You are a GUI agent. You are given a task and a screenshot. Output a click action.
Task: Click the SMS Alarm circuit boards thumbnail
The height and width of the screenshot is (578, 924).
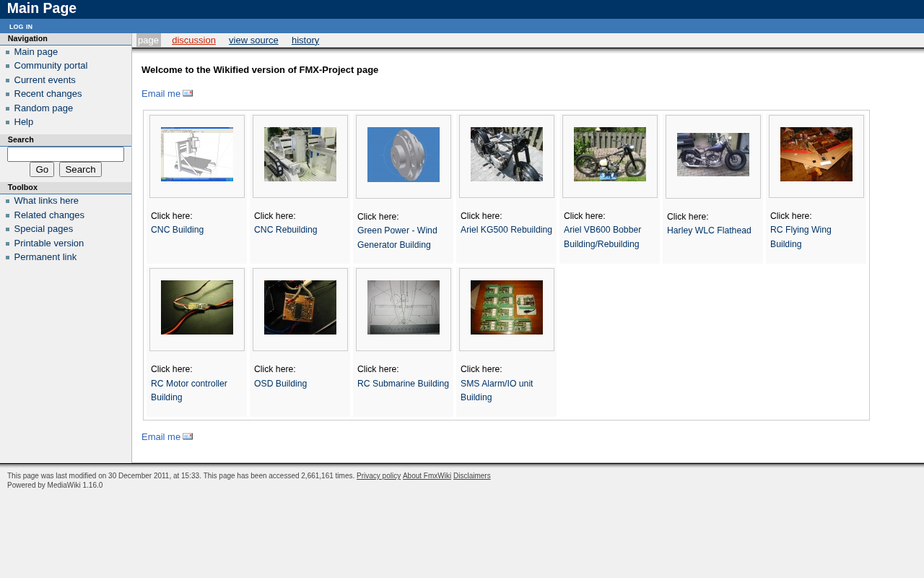507,308
